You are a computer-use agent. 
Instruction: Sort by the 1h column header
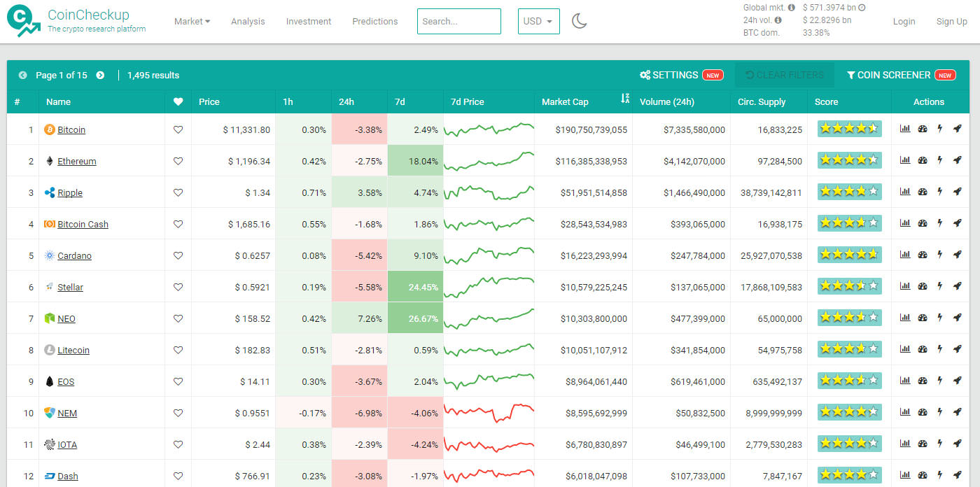click(288, 101)
